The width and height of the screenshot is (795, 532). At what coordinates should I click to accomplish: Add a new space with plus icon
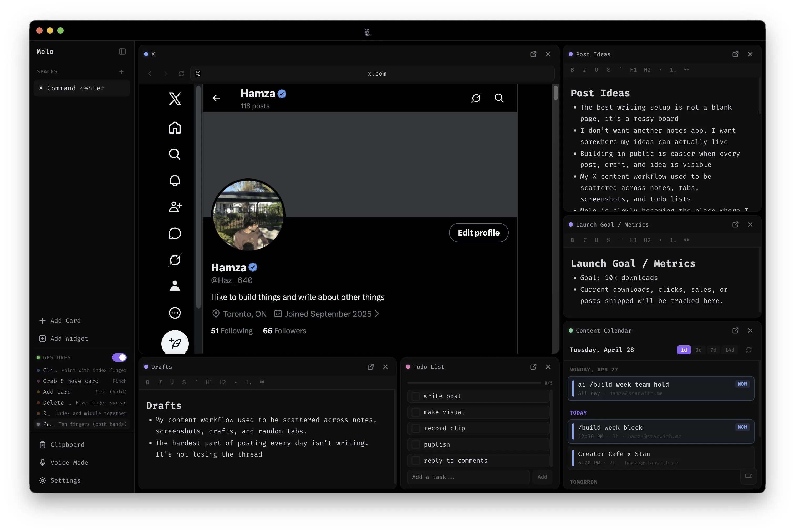(121, 71)
